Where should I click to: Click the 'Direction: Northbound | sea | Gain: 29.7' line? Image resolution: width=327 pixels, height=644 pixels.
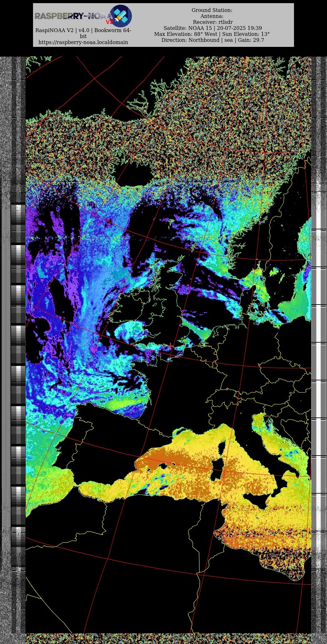213,40
